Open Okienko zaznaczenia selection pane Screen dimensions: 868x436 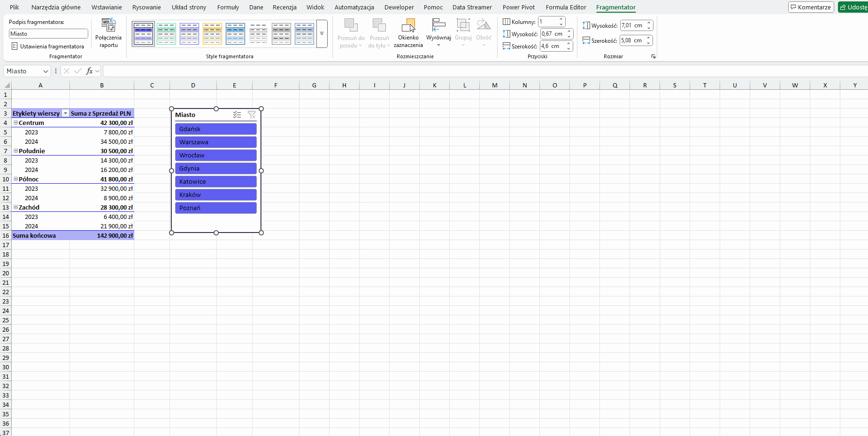pos(408,33)
